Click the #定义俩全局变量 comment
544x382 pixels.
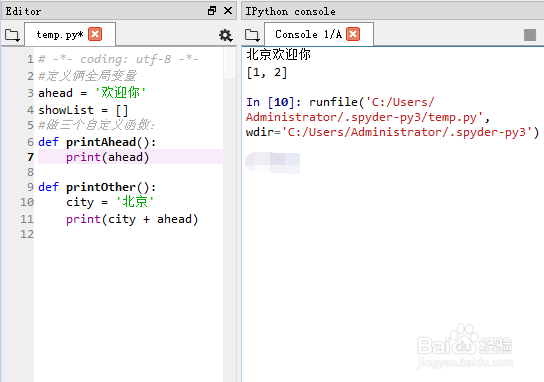(87, 76)
